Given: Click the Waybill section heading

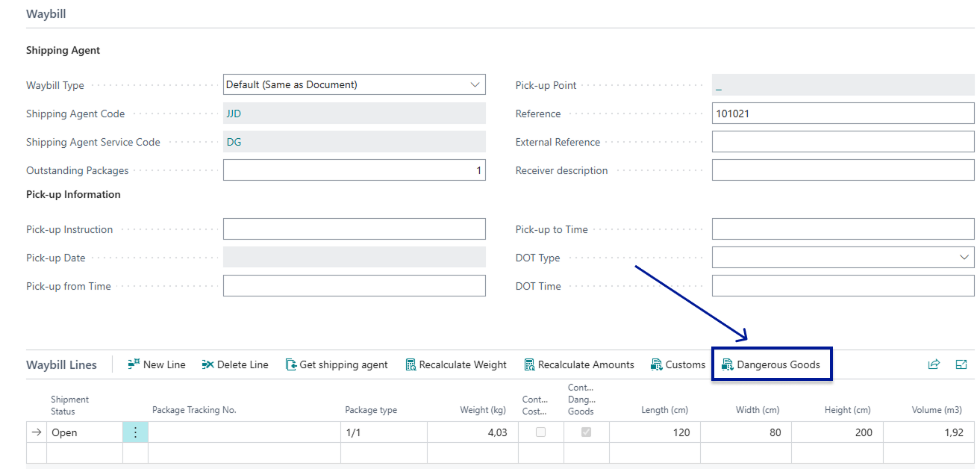Looking at the screenshot, I should [x=46, y=13].
